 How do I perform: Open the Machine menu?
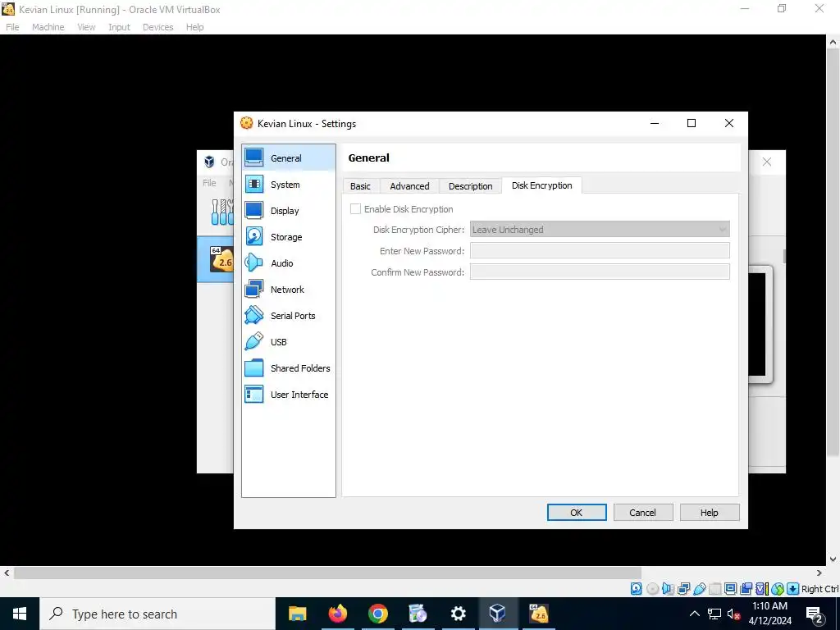48,27
